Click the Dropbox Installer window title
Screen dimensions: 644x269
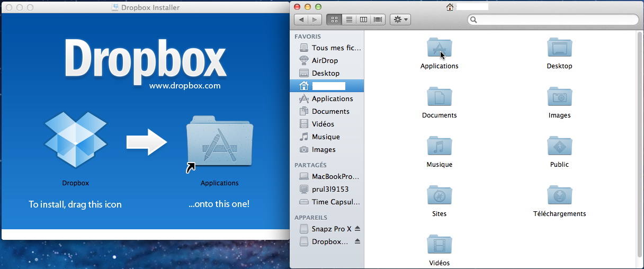pos(150,7)
